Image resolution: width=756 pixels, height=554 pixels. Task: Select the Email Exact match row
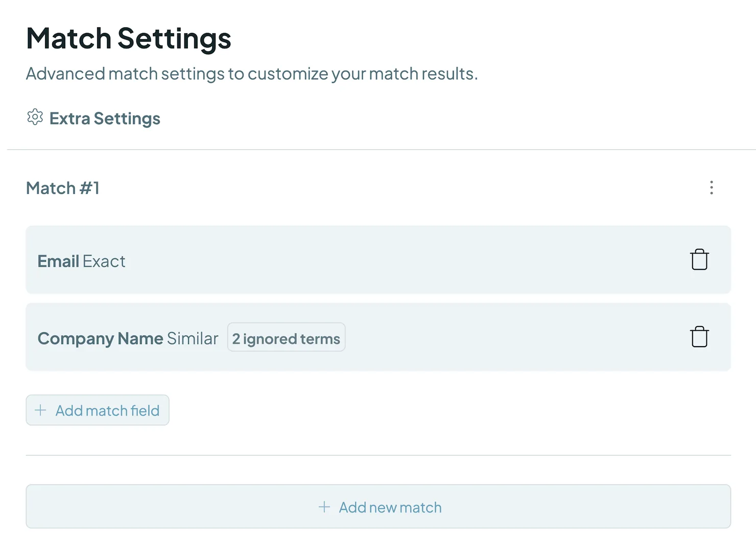(x=379, y=260)
